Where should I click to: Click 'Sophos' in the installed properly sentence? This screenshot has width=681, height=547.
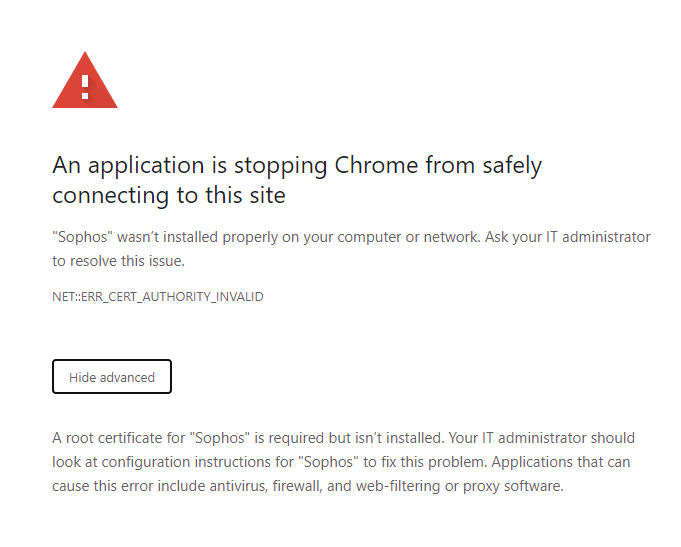point(83,237)
